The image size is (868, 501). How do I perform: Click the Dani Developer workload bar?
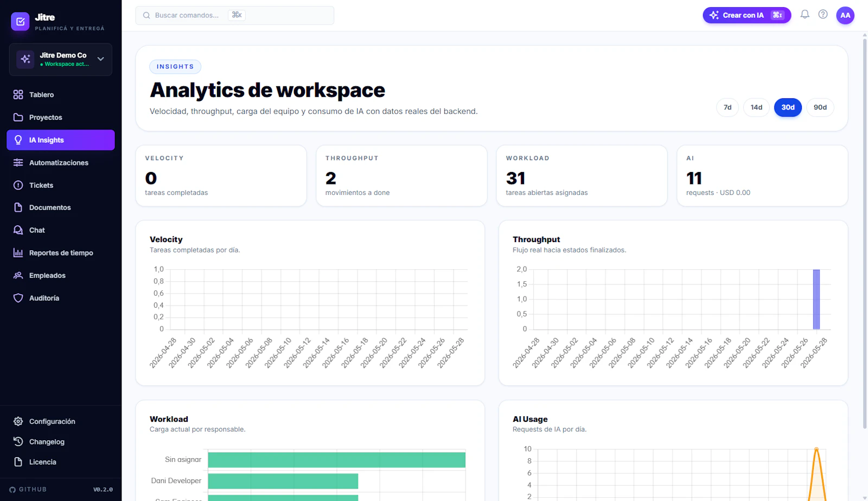pos(283,481)
